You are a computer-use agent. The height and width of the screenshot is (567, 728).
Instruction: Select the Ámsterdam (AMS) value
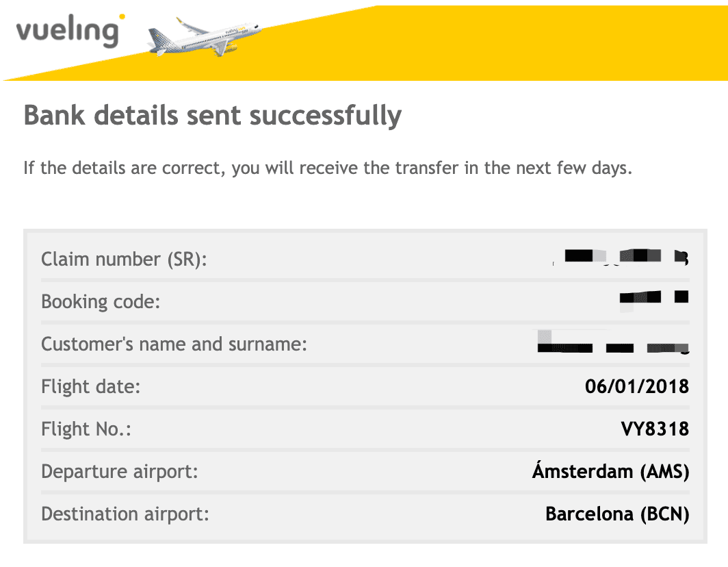(611, 471)
